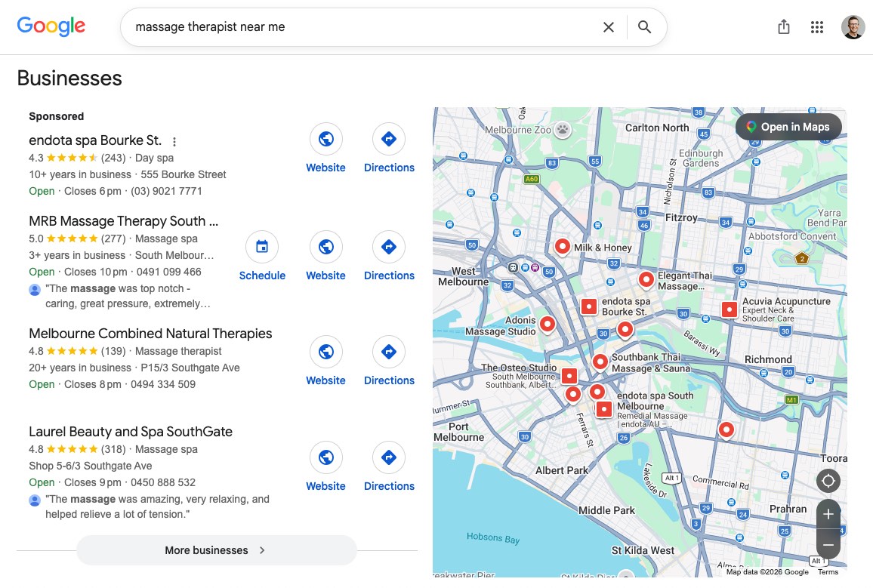Click the pin south of Richmond near Commercial Rd

(x=726, y=429)
